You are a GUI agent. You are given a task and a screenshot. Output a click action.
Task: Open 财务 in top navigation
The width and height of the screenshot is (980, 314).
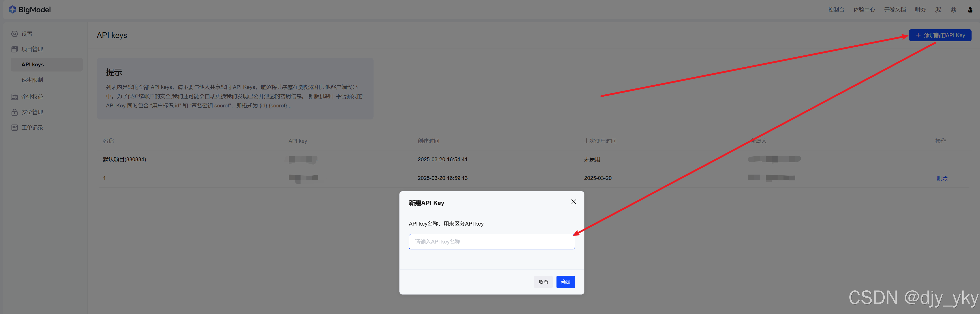[920, 10]
